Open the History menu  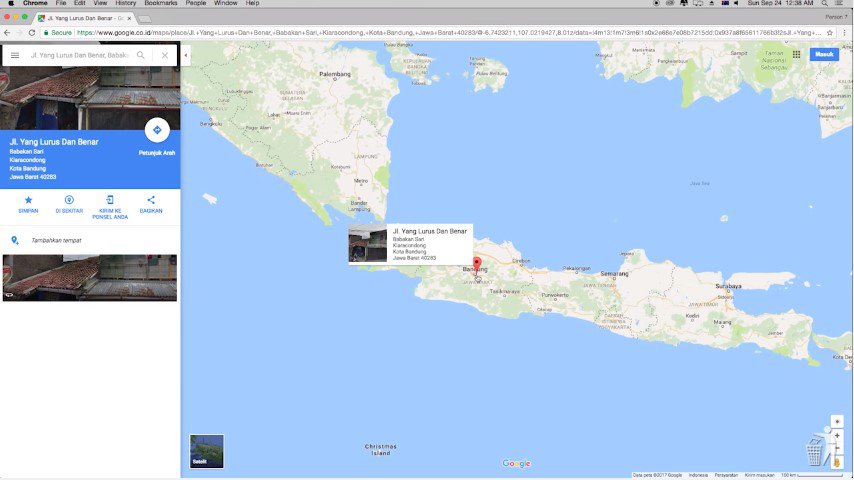coord(125,3)
